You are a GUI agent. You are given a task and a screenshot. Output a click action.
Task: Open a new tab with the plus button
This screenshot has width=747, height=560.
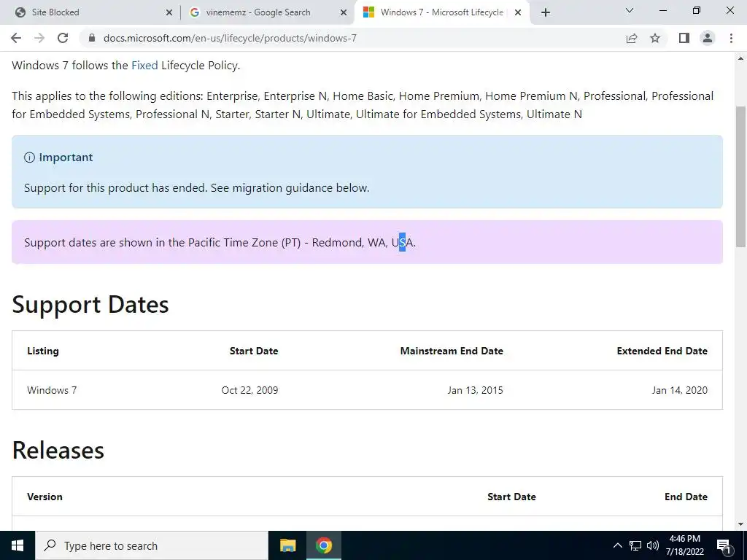(x=546, y=12)
